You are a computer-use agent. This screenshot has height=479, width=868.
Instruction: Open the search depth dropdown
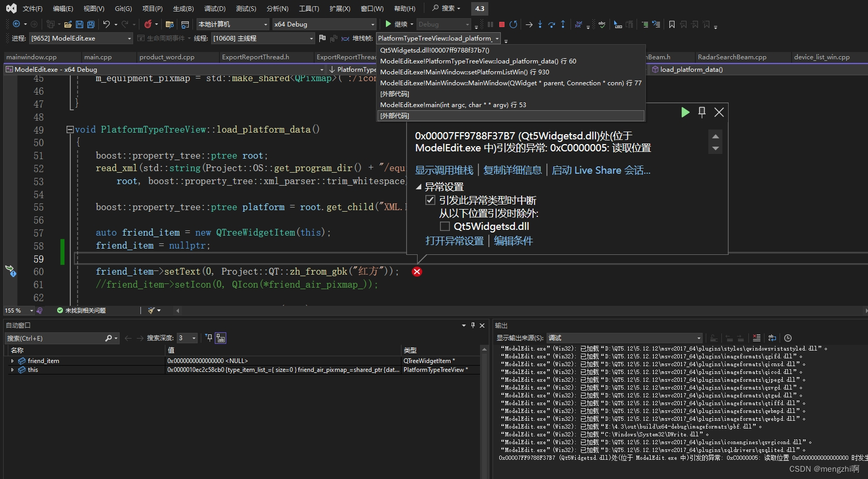187,338
